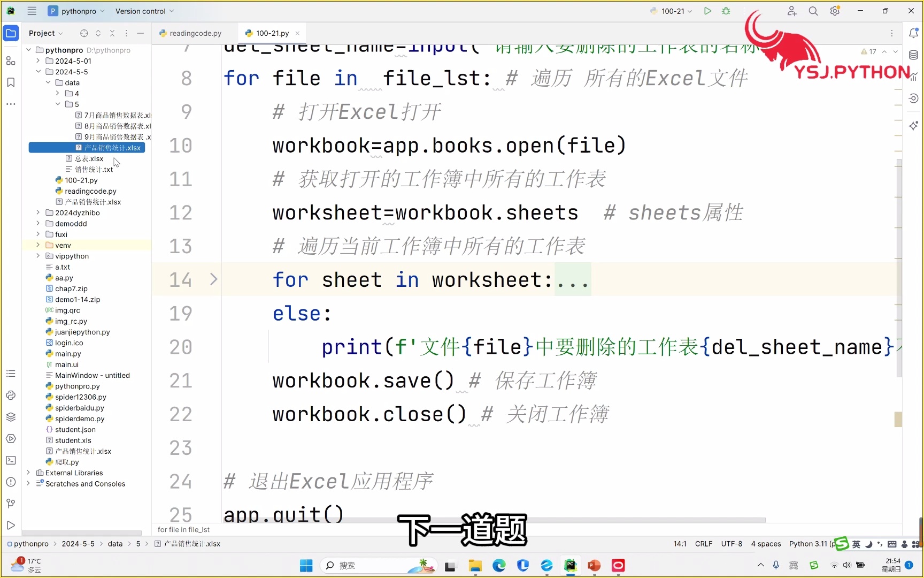Screen dimensions: 924x578
Task: Toggle input language on 英 indicator
Action: tap(856, 544)
